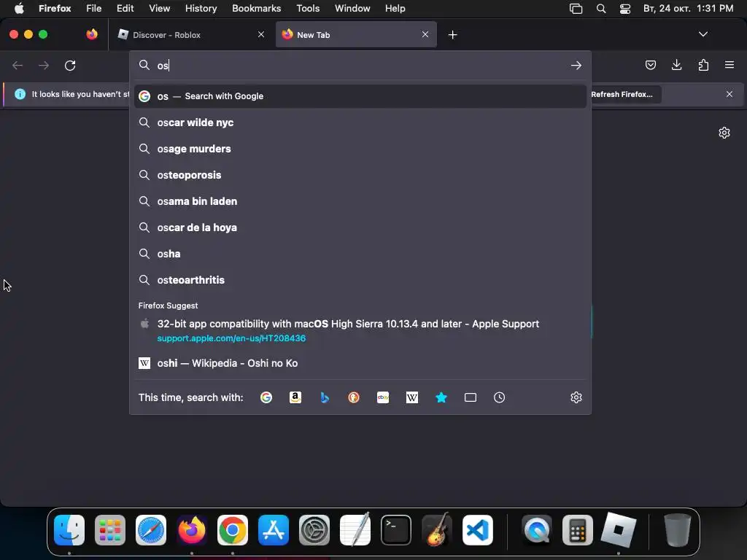Click the menu bar date and time

[x=688, y=8]
